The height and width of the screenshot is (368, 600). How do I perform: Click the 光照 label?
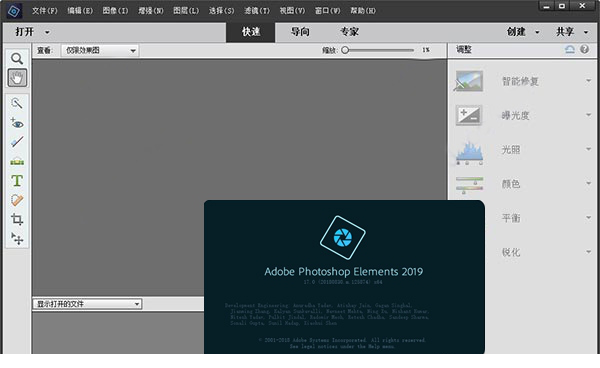tap(511, 150)
